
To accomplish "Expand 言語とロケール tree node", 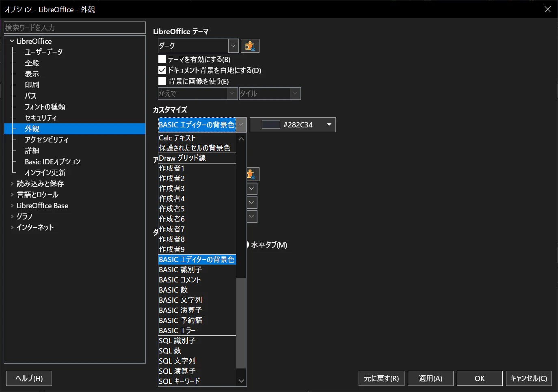I will click(x=12, y=194).
